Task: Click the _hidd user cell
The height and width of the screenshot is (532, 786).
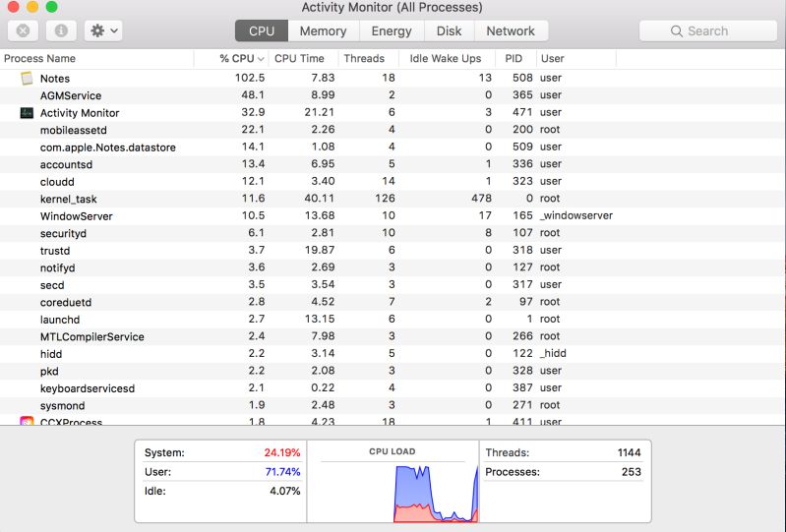Action: pos(553,353)
